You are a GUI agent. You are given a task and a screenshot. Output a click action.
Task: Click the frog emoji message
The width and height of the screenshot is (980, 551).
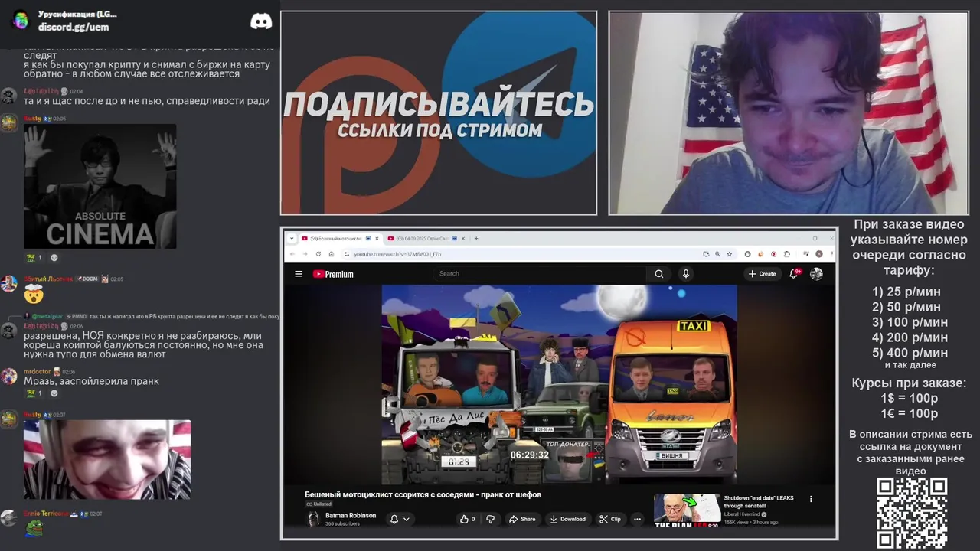coord(32,527)
